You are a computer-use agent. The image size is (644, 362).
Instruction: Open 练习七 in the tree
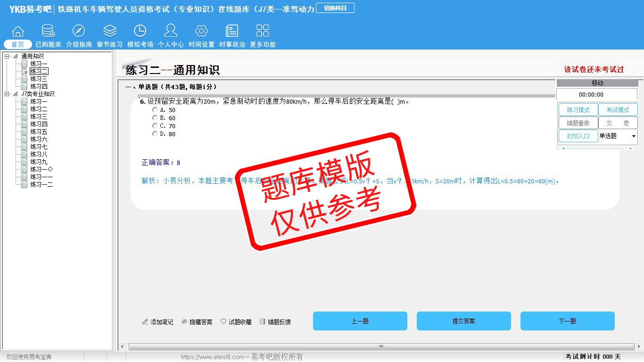(x=39, y=147)
